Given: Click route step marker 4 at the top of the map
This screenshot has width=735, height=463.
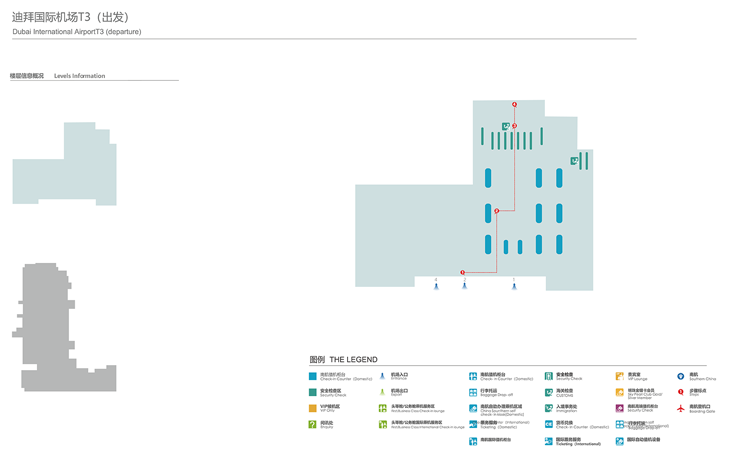Looking at the screenshot, I should pyautogui.click(x=515, y=104).
